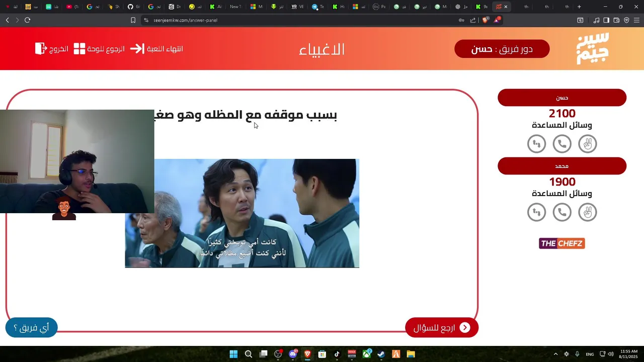The height and width of the screenshot is (362, 644).
Task: Bookmark this page
Action: (x=133, y=20)
